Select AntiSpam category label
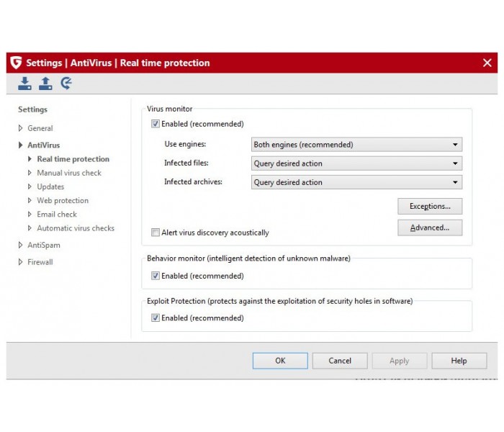This screenshot has height=432, width=504. (44, 246)
